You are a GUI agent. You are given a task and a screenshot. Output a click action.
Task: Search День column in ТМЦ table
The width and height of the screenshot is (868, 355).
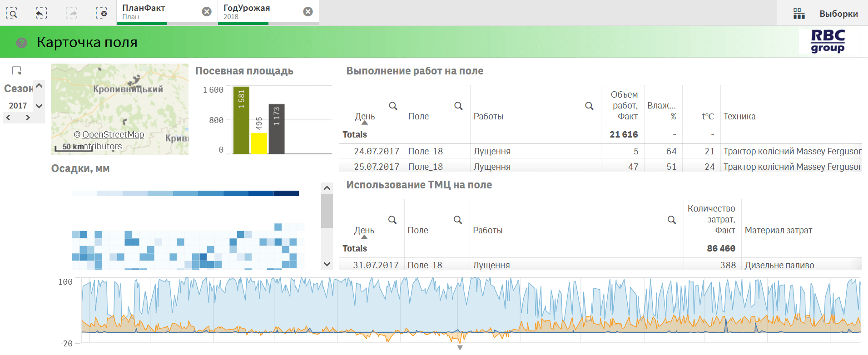(392, 220)
